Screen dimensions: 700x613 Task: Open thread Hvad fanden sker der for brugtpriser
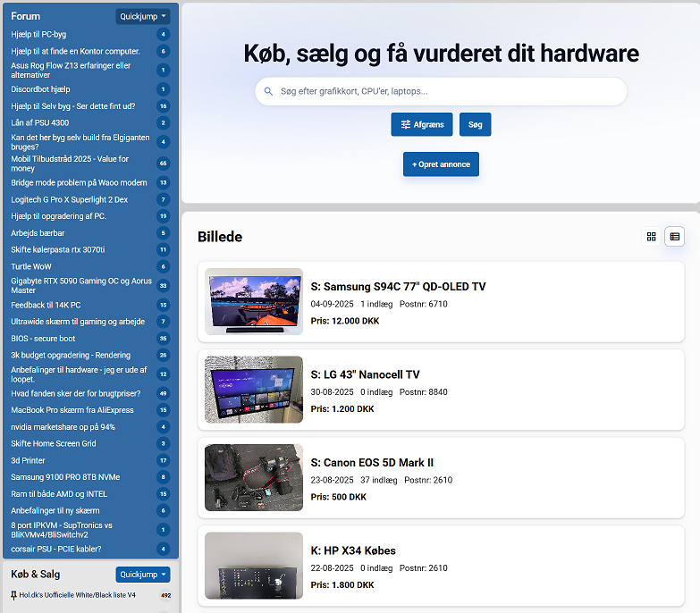tap(75, 393)
